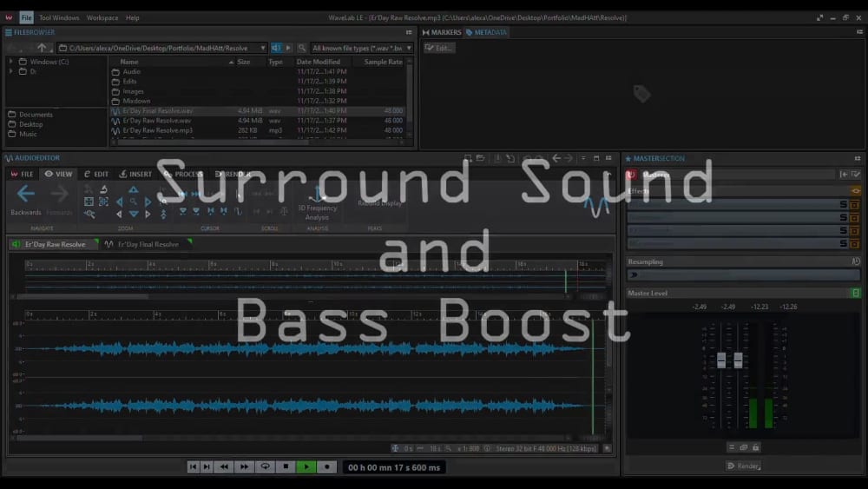868x489 pixels.
Task: Toggle the orange Effects pane visibility icon
Action: (856, 190)
